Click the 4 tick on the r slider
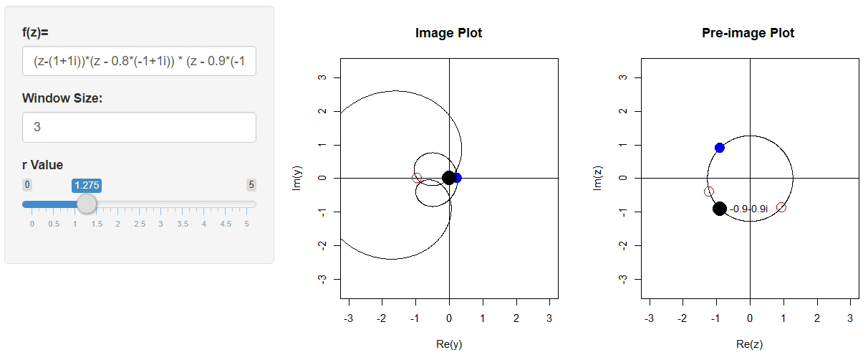 (x=203, y=224)
